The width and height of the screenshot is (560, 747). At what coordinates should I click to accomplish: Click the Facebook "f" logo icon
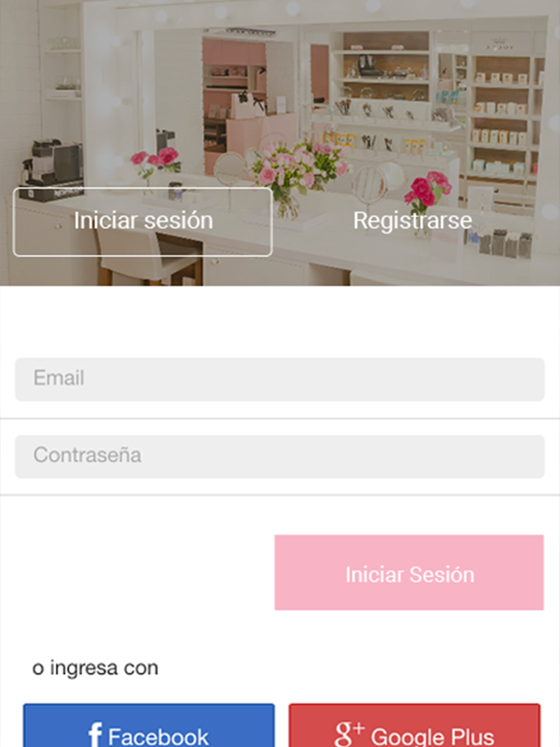pos(95,734)
